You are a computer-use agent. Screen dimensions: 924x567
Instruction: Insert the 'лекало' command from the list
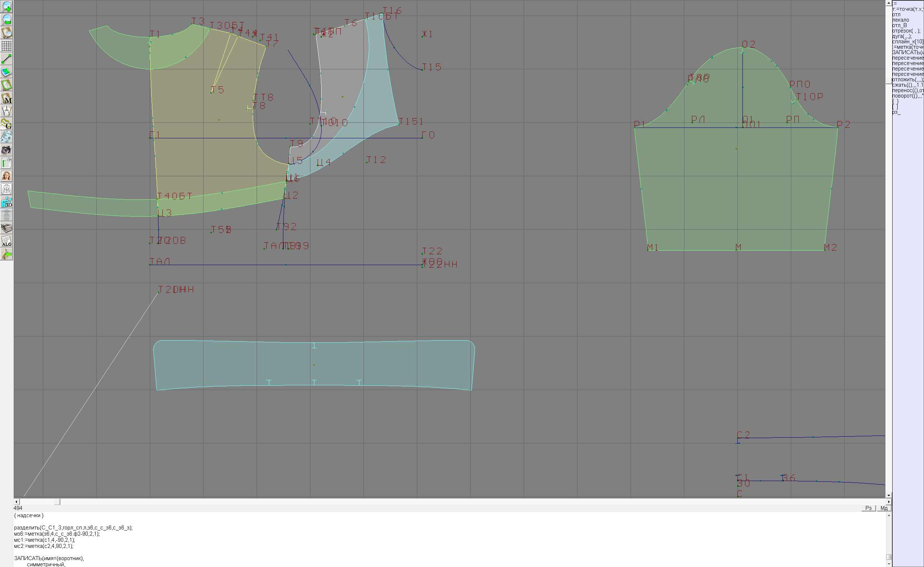click(x=901, y=20)
